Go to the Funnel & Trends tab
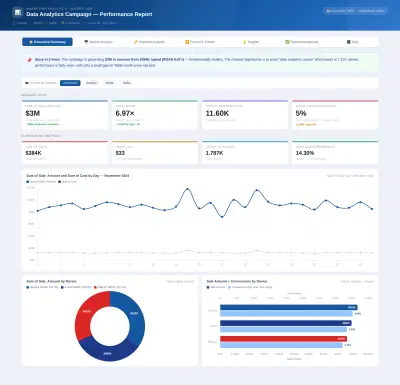This screenshot has height=385, width=400. (200, 42)
